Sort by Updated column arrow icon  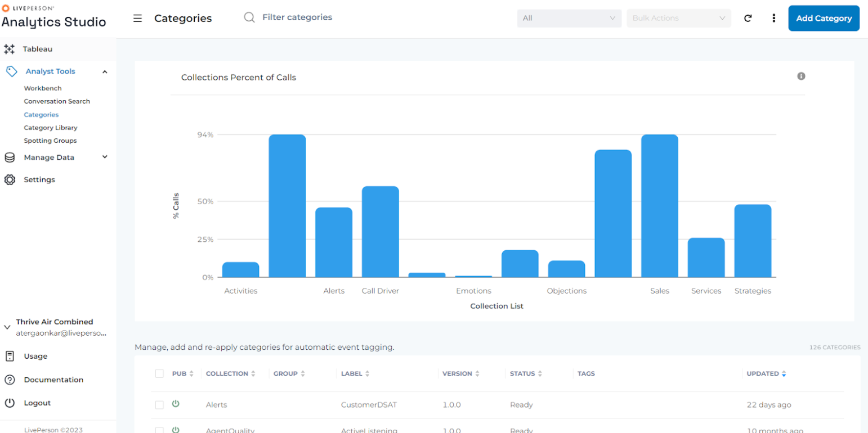[784, 374]
